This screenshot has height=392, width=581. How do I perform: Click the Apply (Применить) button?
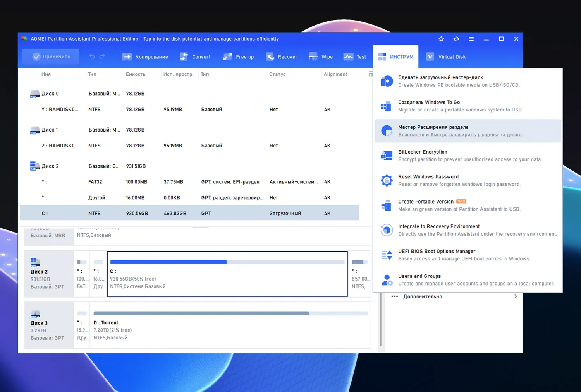click(x=51, y=56)
